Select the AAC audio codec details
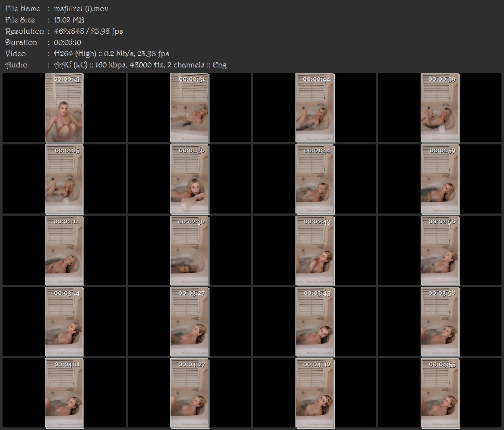 click(x=140, y=65)
